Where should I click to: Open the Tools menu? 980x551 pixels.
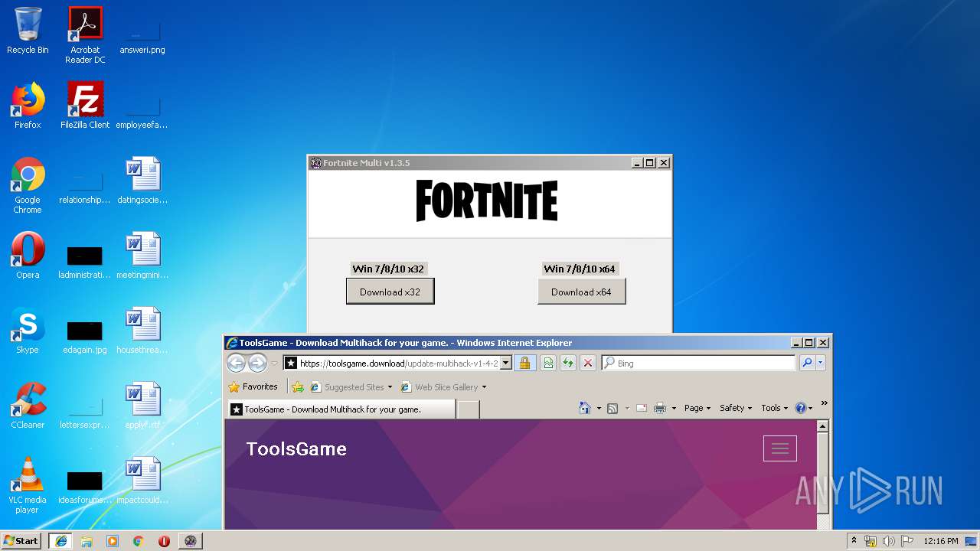tap(774, 408)
